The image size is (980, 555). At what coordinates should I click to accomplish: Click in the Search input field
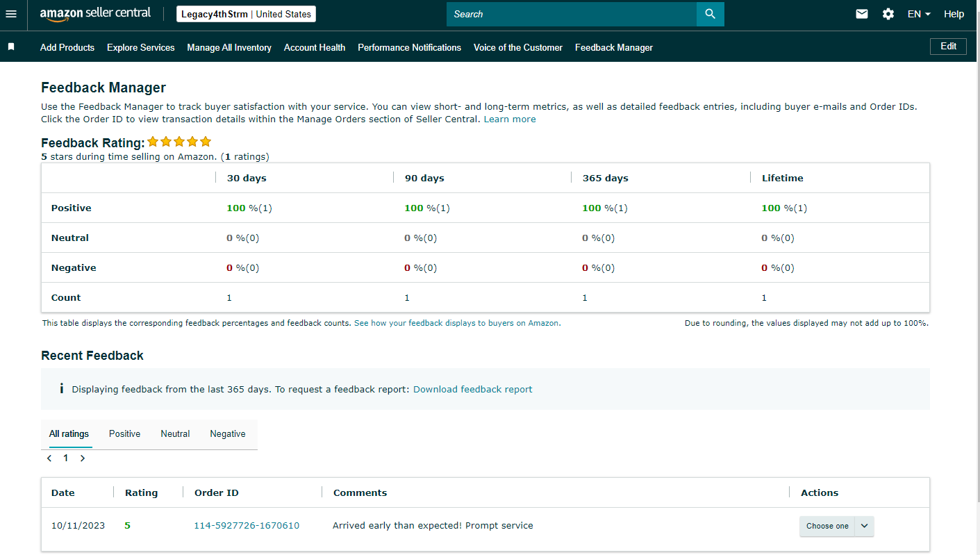[x=572, y=14]
